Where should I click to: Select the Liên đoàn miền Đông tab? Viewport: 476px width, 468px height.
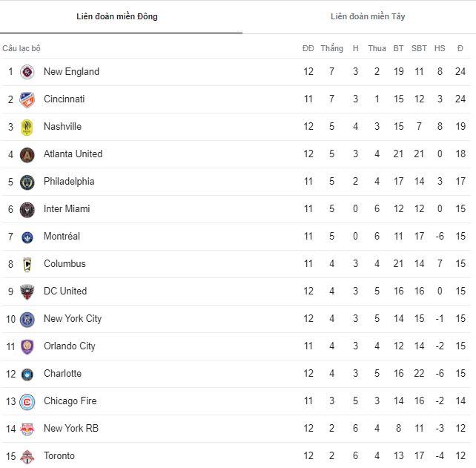click(x=117, y=16)
